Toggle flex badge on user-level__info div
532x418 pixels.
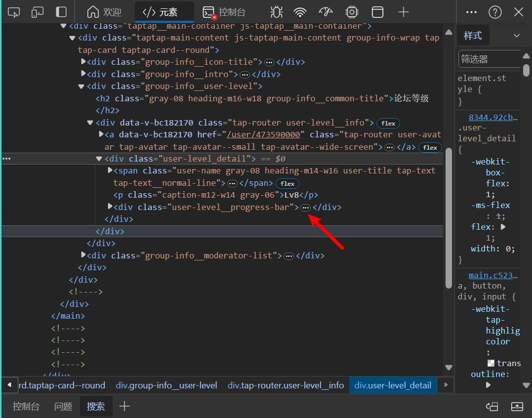[x=388, y=123]
